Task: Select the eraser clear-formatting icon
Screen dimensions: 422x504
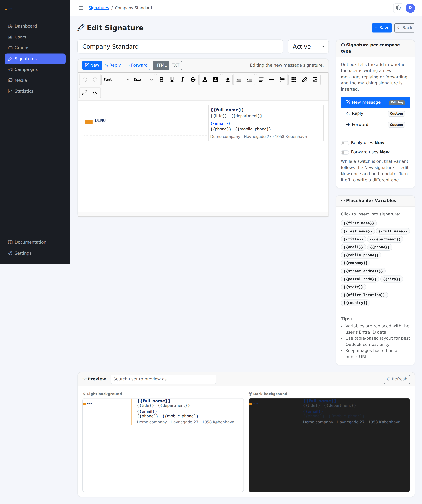Action: [x=227, y=80]
